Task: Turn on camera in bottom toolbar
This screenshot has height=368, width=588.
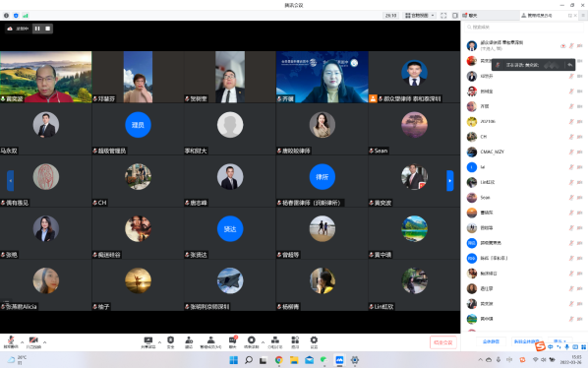Action: (x=33, y=341)
